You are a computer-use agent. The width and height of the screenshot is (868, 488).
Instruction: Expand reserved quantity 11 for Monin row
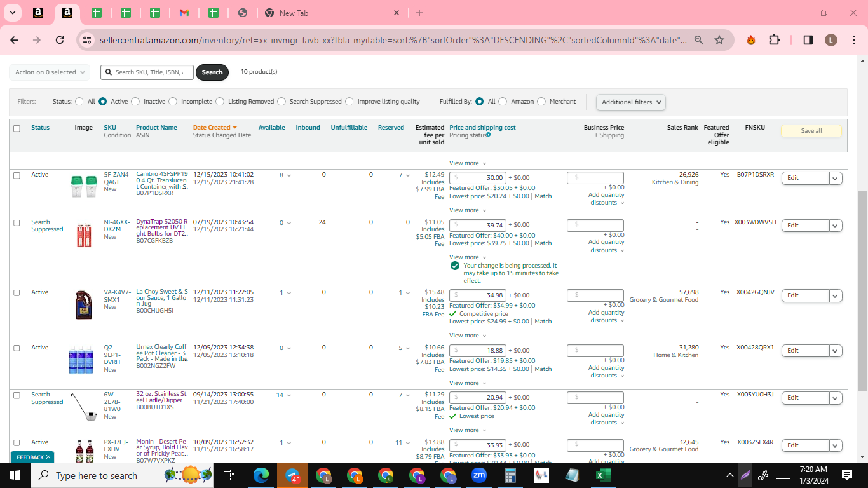pyautogui.click(x=402, y=442)
